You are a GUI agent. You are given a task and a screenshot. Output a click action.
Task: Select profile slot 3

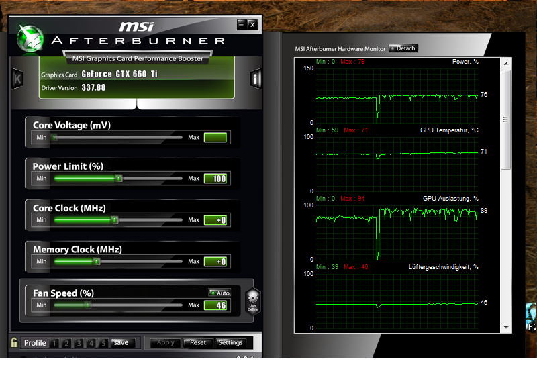[79, 343]
